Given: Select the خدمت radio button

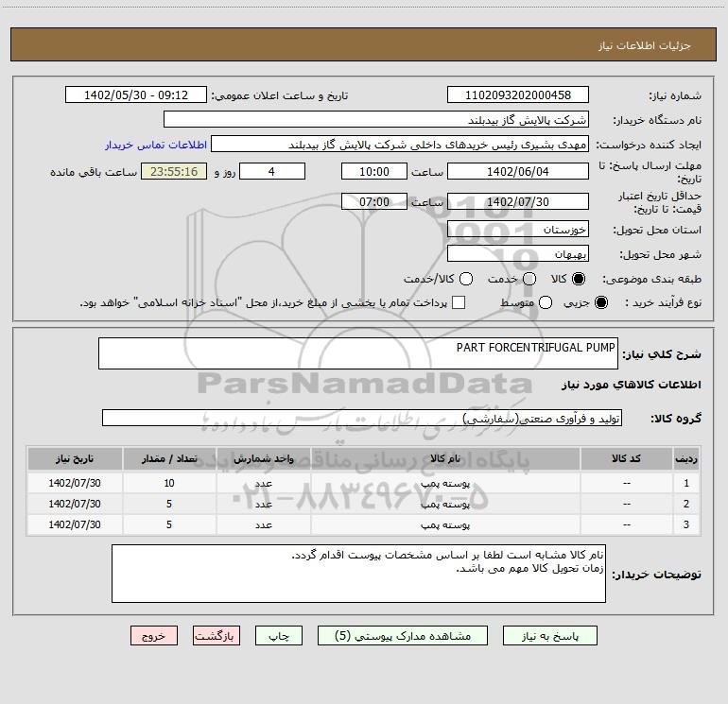Looking at the screenshot, I should [529, 279].
